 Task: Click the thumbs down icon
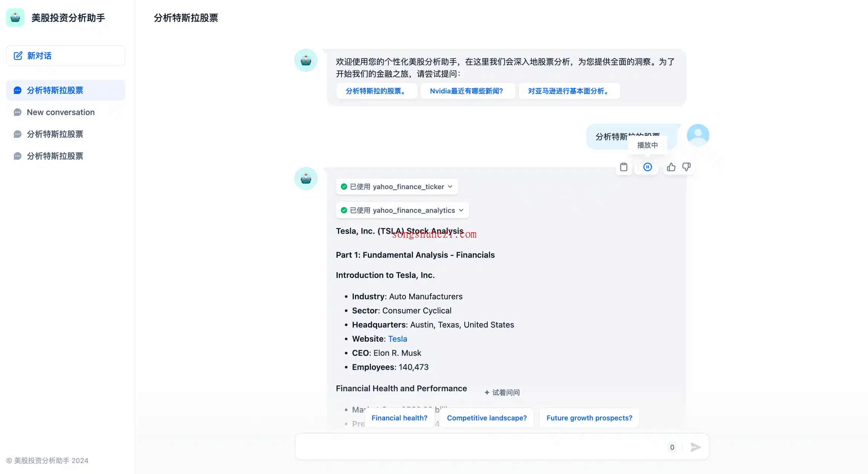tap(686, 167)
